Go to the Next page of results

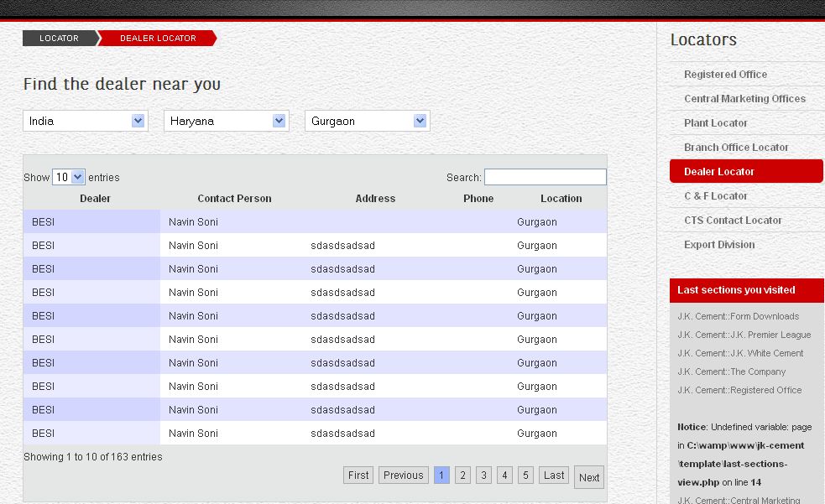pyautogui.click(x=589, y=477)
